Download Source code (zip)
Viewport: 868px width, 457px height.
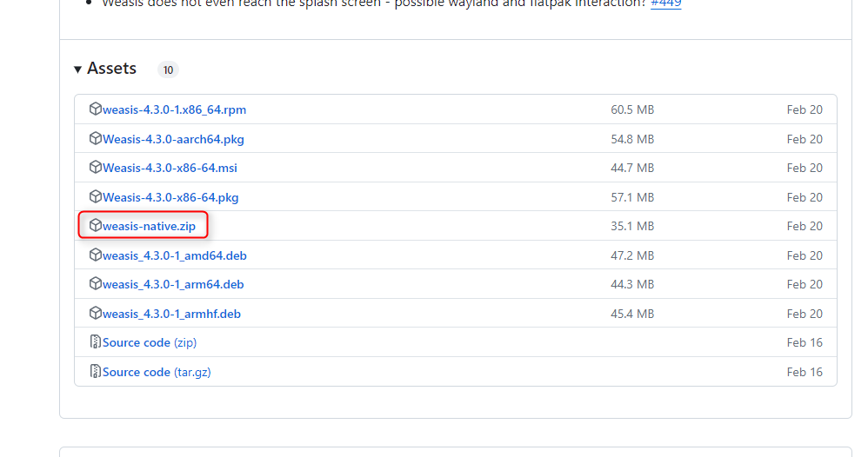150,342
